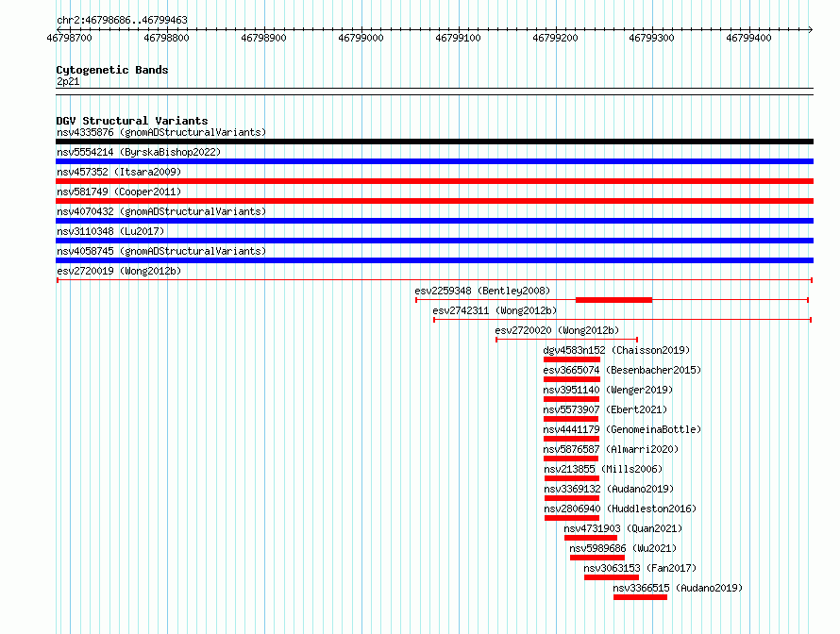
Task: Open the nsv581749 (Cooper2011) entry
Action: 119,192
